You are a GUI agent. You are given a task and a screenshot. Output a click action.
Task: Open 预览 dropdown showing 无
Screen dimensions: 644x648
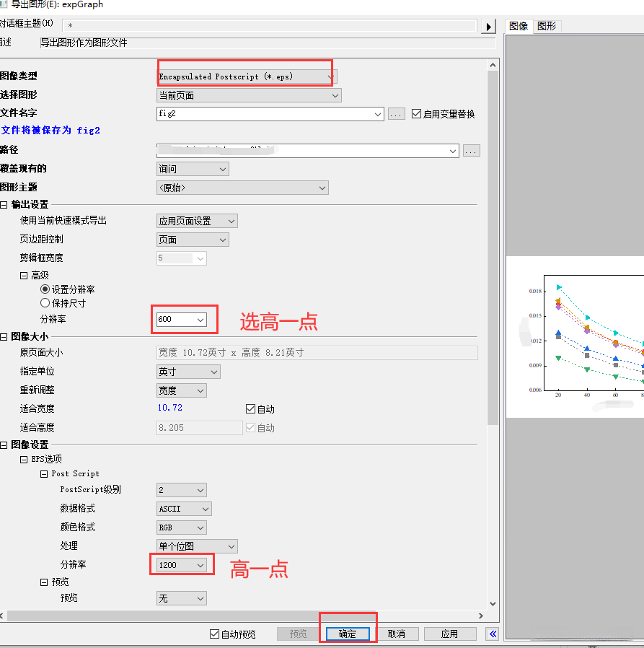click(181, 598)
